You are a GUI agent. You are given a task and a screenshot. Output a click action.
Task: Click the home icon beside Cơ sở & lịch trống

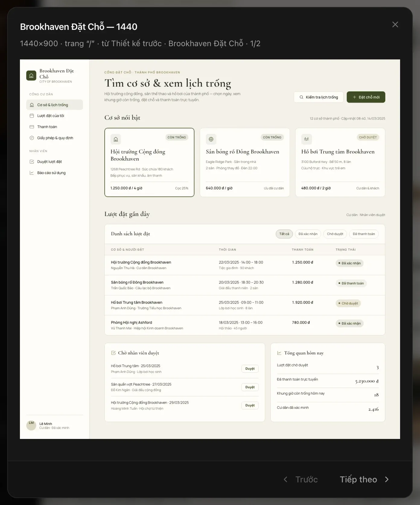32,105
